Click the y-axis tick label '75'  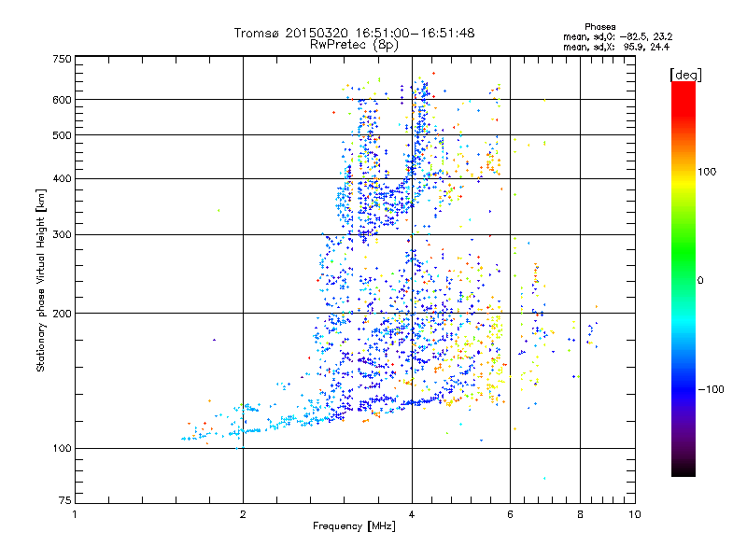click(x=65, y=500)
